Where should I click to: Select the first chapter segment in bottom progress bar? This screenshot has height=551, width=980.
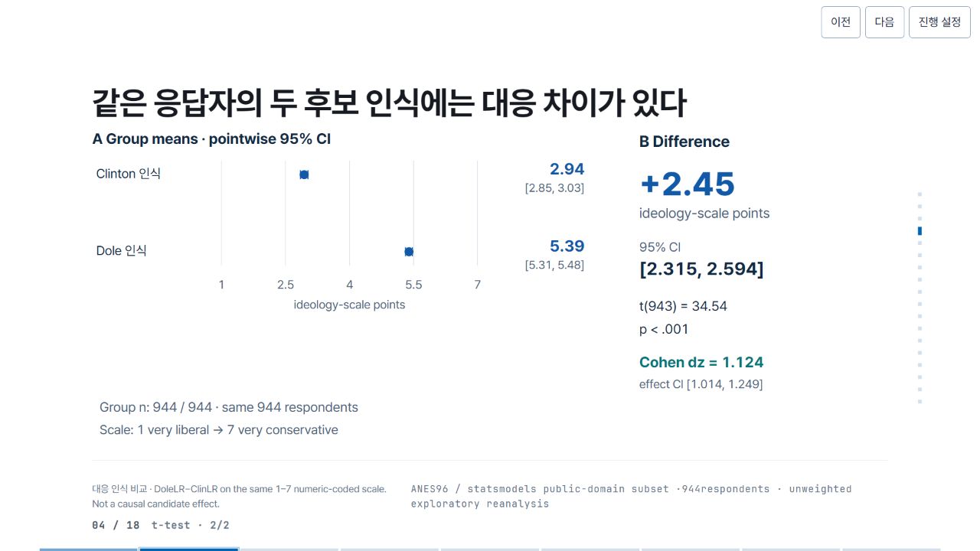[89, 549]
